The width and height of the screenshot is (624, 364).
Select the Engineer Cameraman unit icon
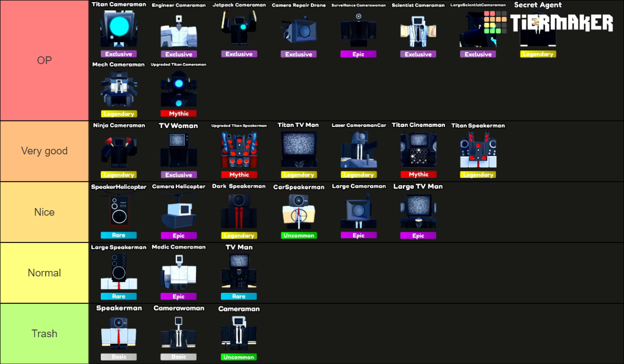(x=178, y=31)
